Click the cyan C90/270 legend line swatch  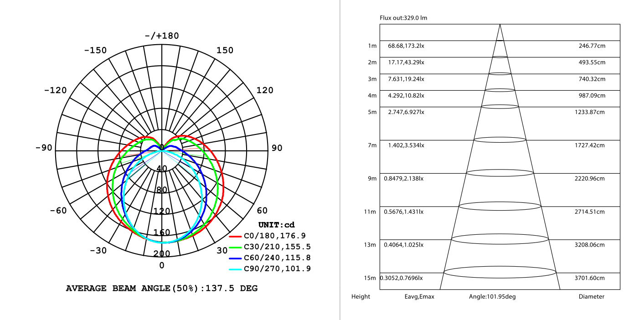(x=235, y=269)
